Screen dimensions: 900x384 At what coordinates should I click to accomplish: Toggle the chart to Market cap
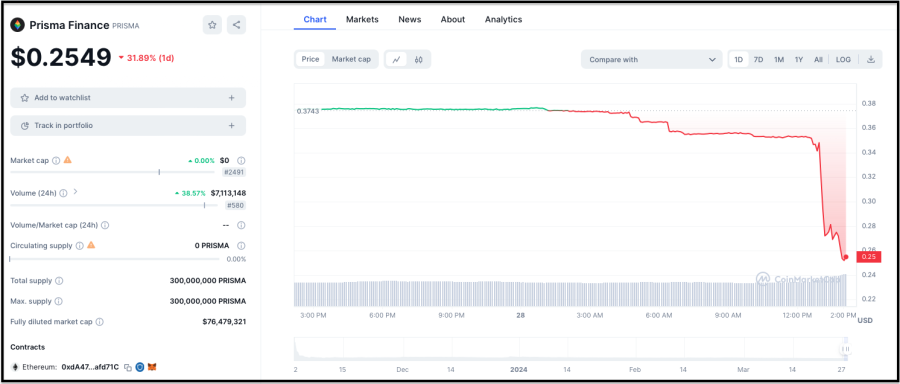351,59
